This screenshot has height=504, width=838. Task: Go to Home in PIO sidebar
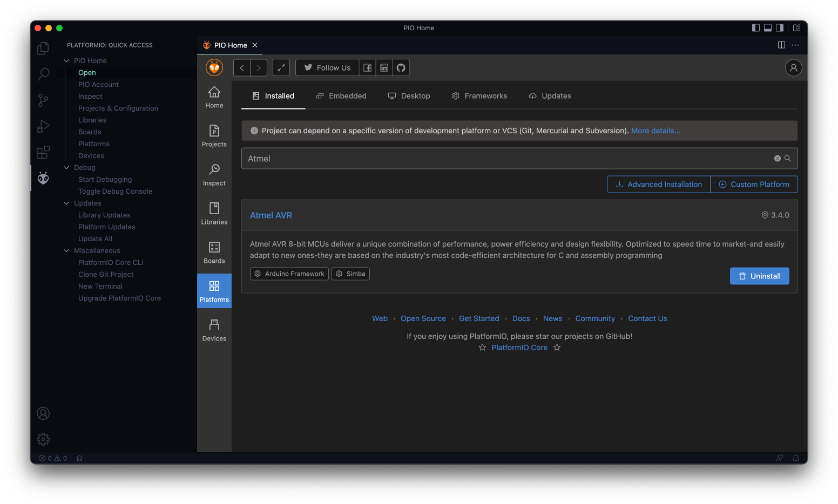point(214,98)
